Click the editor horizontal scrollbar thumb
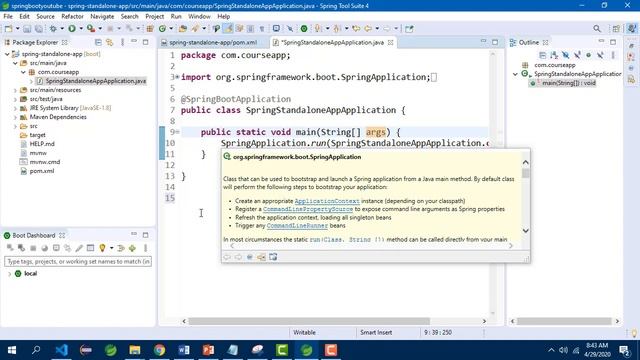This screenshot has width=640, height=360. click(x=309, y=321)
